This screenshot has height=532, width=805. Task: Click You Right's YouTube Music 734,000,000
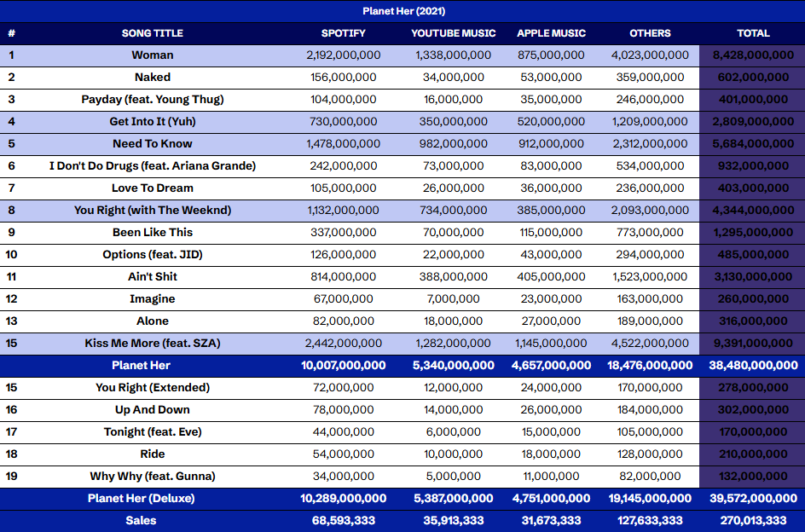tap(454, 210)
